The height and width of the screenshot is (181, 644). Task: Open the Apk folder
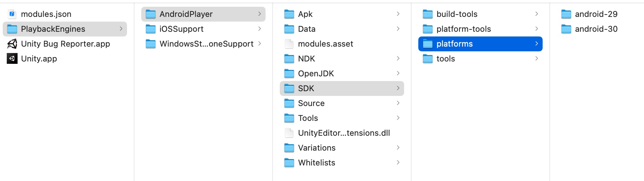point(342,14)
